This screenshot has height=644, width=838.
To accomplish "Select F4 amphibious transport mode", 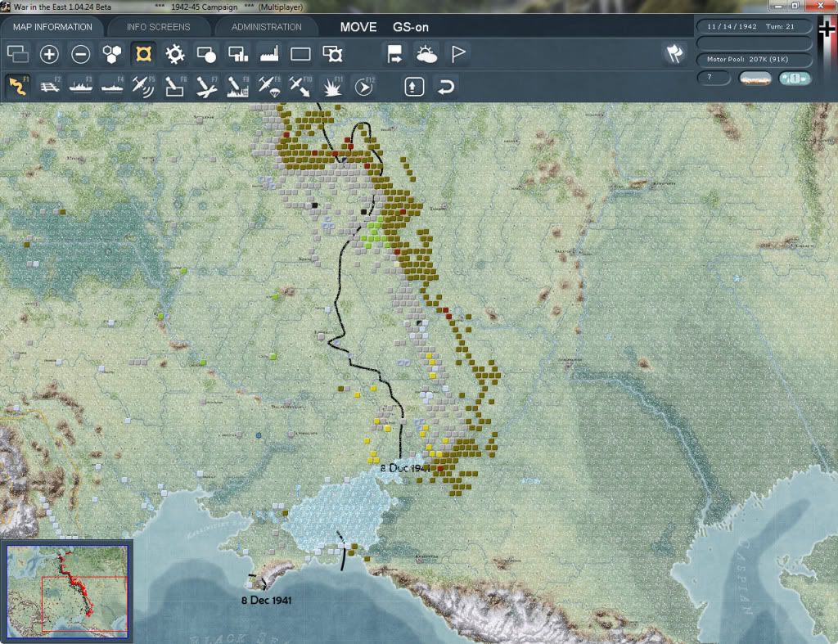I will click(112, 86).
